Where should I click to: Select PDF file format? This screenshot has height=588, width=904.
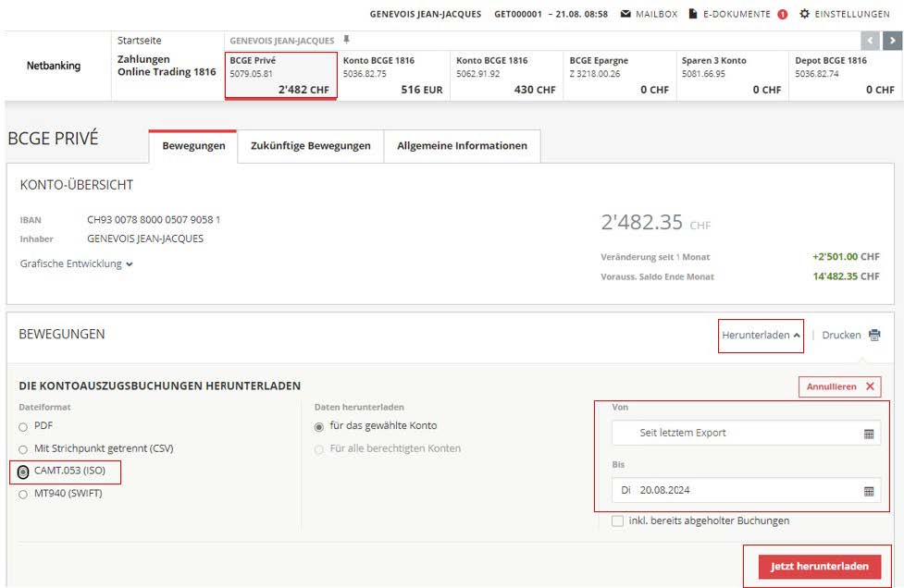pyautogui.click(x=23, y=427)
